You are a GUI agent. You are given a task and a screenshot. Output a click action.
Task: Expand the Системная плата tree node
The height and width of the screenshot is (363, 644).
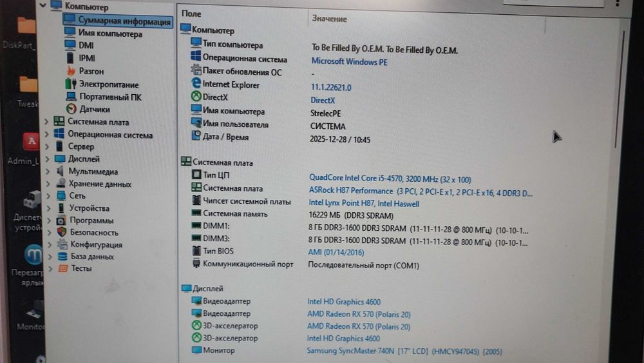point(46,122)
